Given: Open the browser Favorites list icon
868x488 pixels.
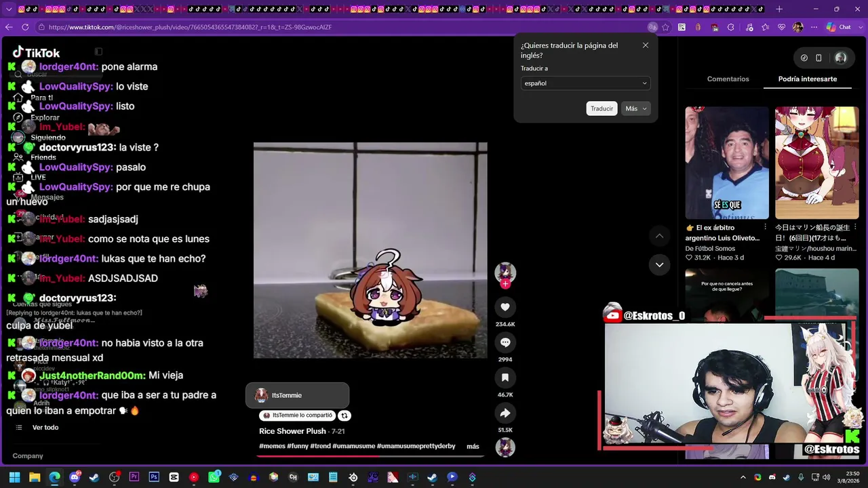Looking at the screenshot, I should tap(766, 27).
